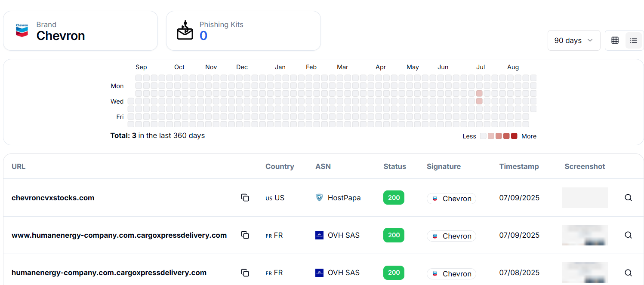Click the Status column header
The width and height of the screenshot is (644, 285).
tap(395, 166)
